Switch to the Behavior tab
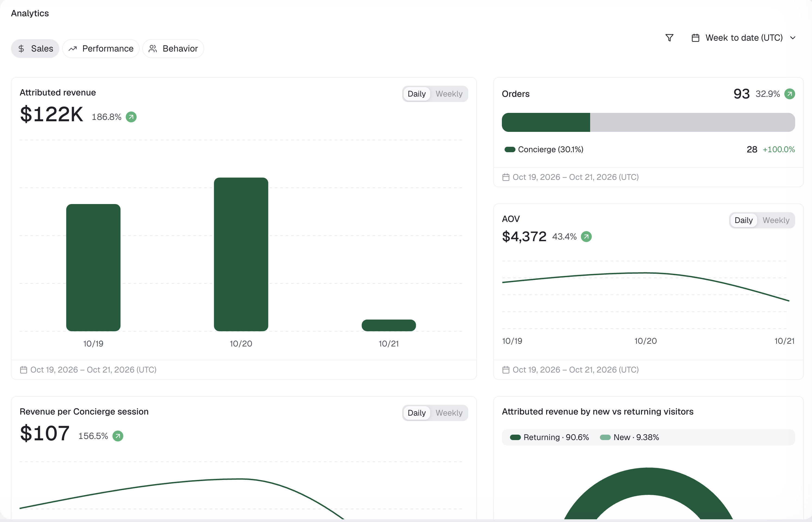This screenshot has width=812, height=522. point(173,49)
